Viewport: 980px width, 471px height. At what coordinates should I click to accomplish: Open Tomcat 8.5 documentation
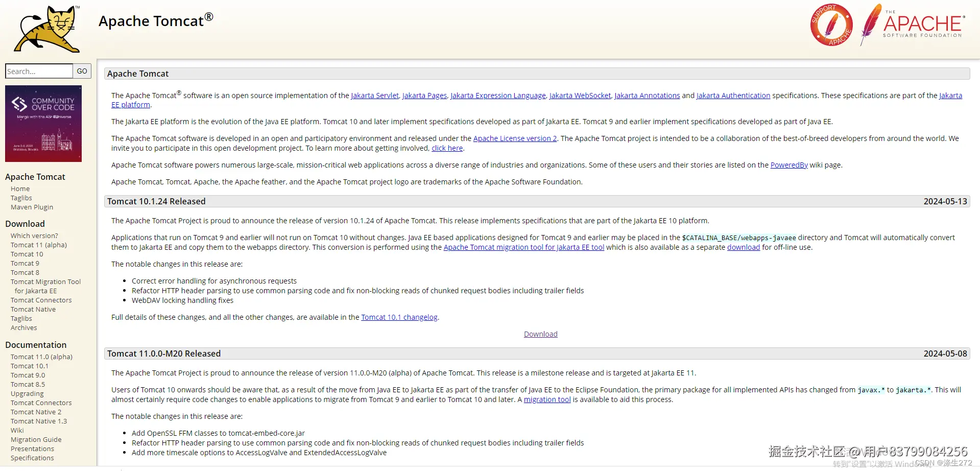28,384
